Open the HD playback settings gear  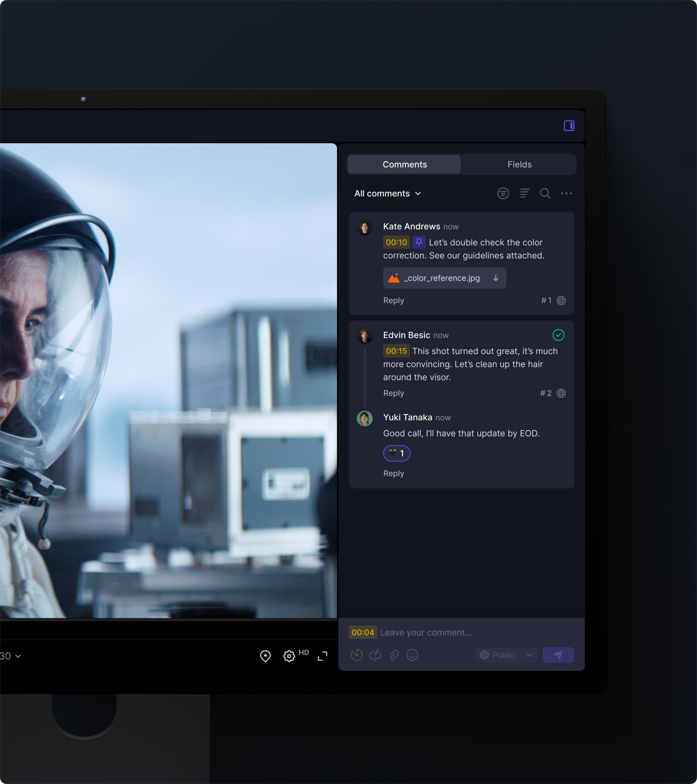tap(289, 656)
